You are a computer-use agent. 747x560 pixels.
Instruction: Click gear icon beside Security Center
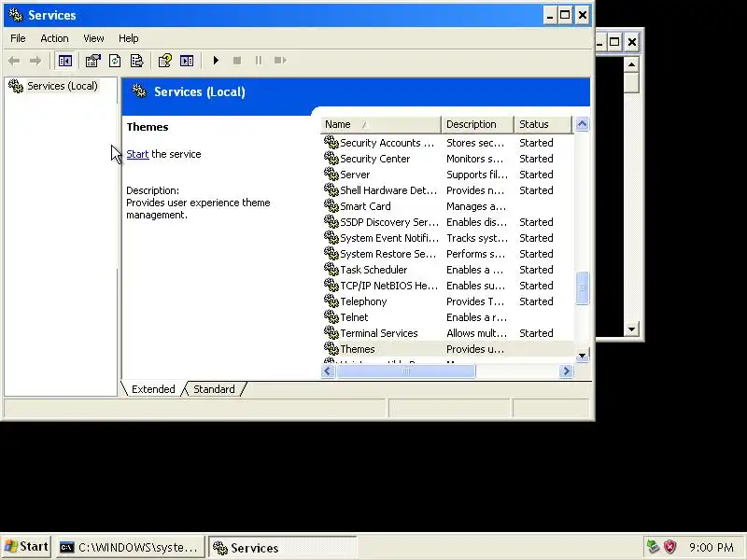pos(331,158)
